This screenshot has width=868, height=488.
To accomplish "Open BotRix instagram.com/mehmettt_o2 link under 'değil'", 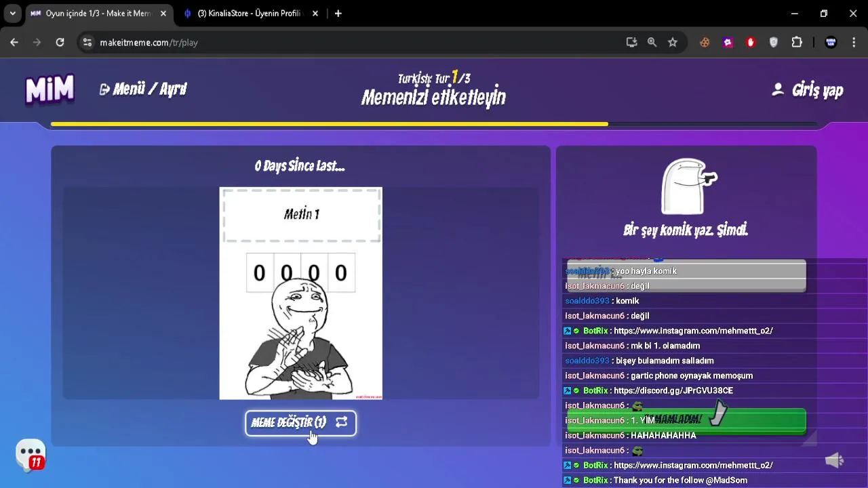I will (693, 331).
